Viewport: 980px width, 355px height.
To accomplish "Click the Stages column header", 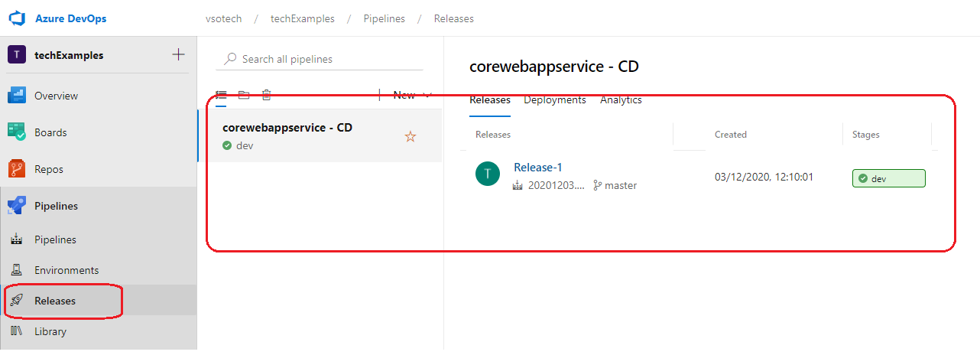I will (866, 134).
